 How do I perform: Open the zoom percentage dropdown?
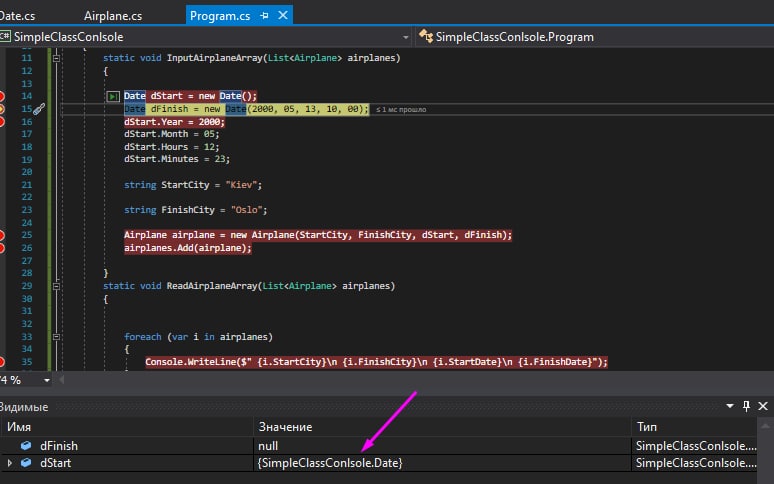coord(47,380)
